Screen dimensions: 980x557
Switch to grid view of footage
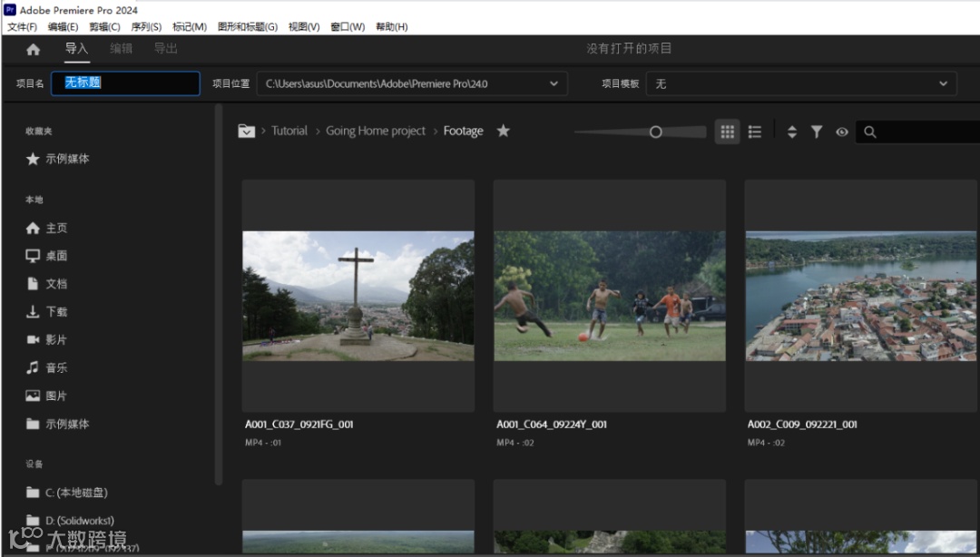pos(728,132)
